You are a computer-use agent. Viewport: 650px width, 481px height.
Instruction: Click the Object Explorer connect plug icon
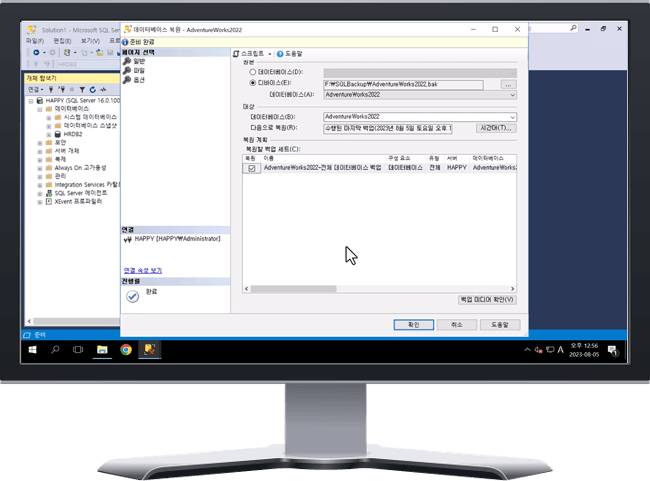click(x=51, y=90)
